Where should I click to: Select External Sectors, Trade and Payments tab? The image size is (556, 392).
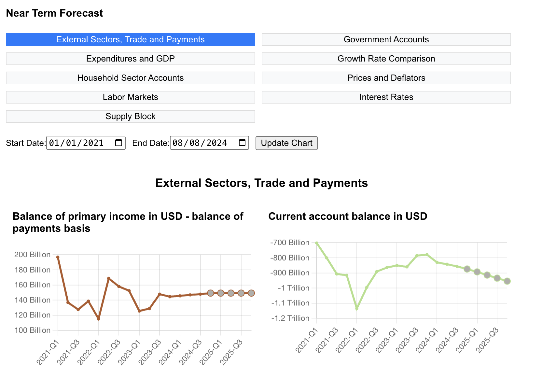click(131, 39)
